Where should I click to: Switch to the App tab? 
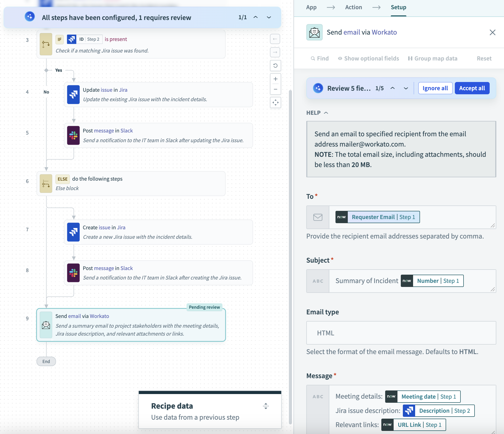pos(311,7)
